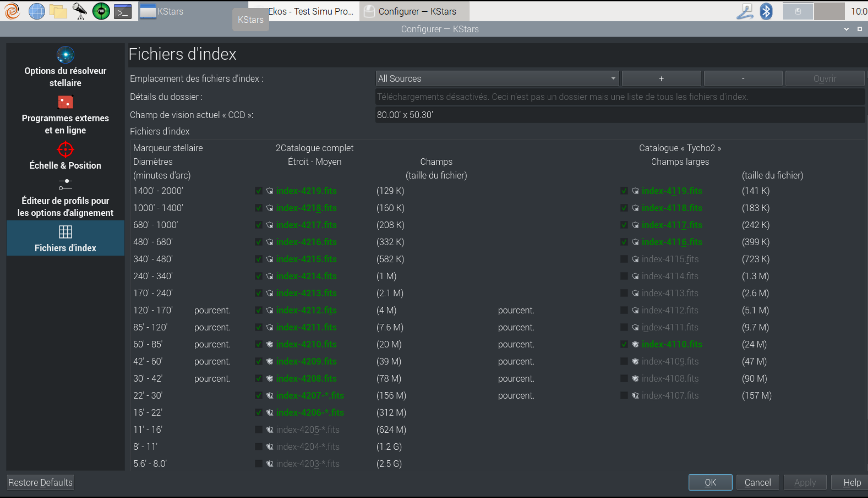Open the Échelle & Position page
This screenshot has width=868, height=498.
[x=65, y=156]
